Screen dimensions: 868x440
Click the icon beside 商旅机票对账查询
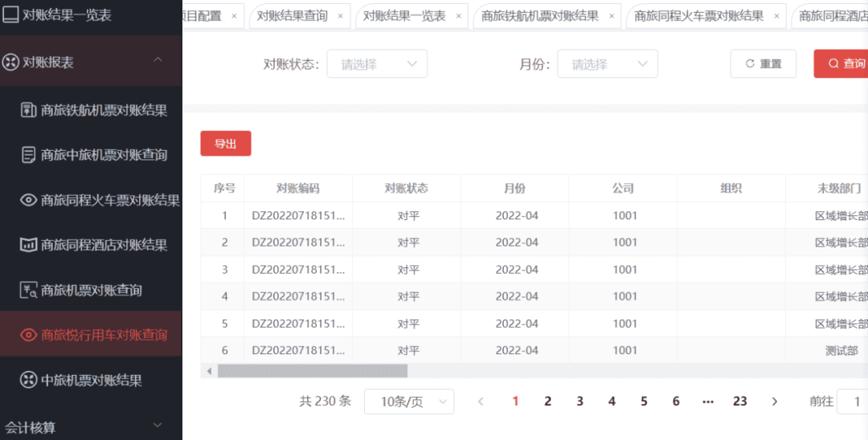[28, 290]
